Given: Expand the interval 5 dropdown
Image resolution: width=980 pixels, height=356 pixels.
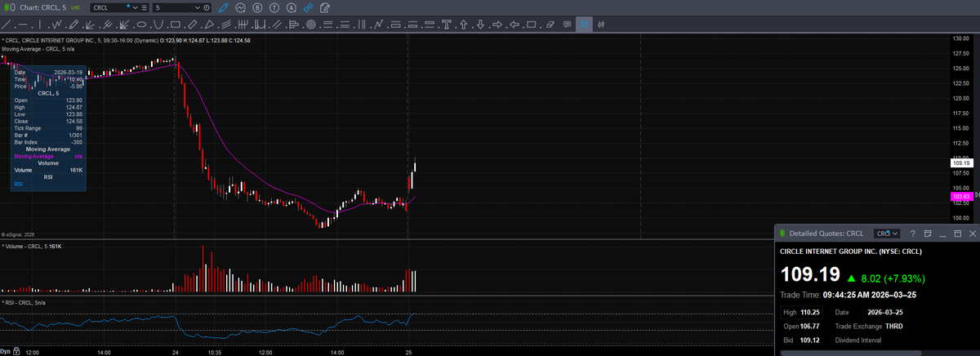Looking at the screenshot, I should pyautogui.click(x=197, y=7).
